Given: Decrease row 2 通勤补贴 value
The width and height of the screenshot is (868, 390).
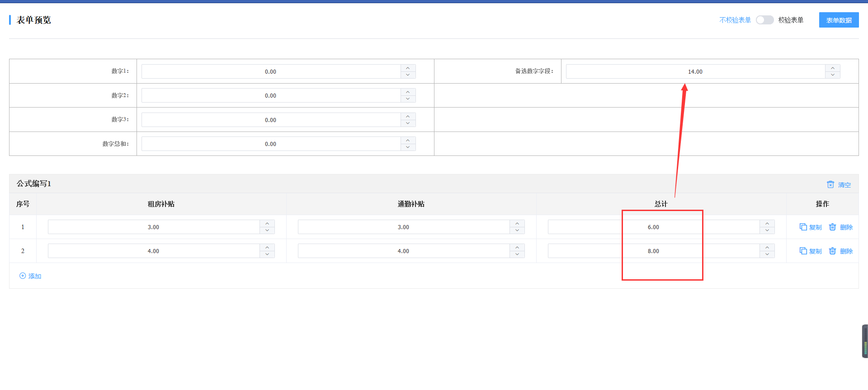Looking at the screenshot, I should pos(517,254).
